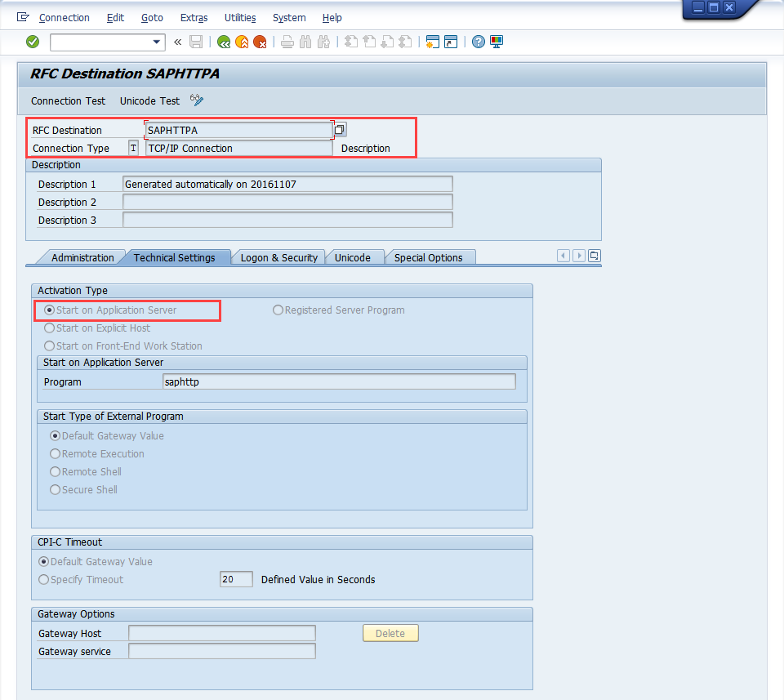Viewport: 784px width, 700px height.
Task: Click the Create New Session icon
Action: click(433, 42)
